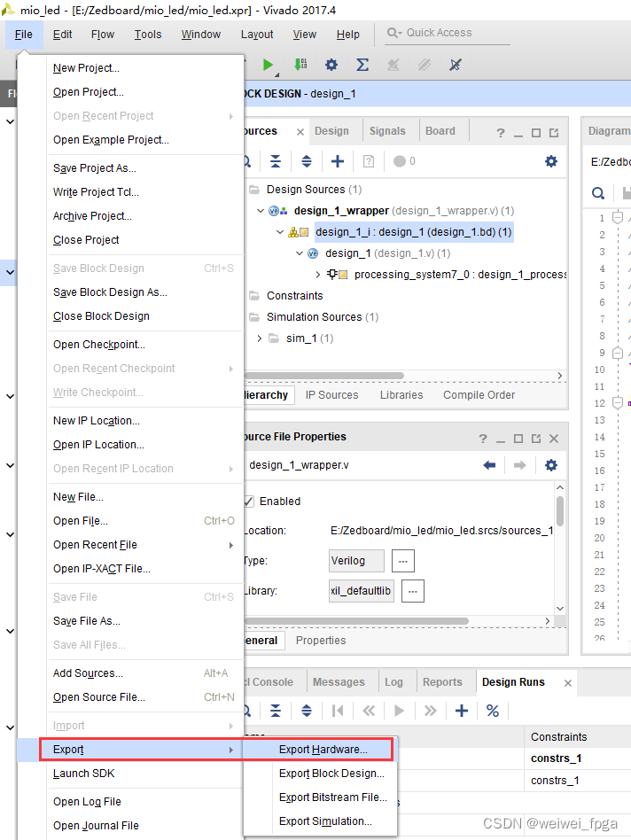Click browse button next to Verilog type
The image size is (631, 840).
pos(403,562)
